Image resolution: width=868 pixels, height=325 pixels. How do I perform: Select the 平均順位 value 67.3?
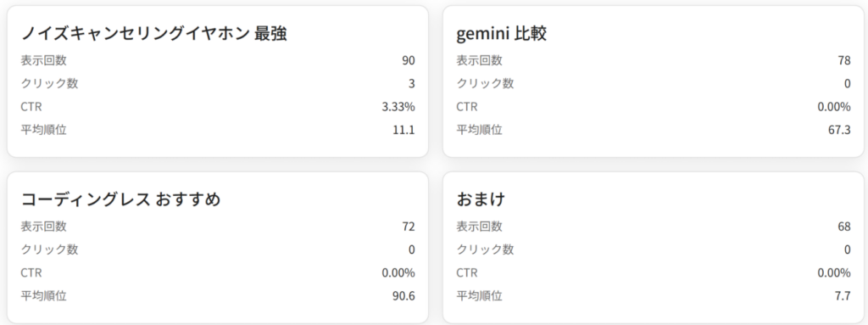tap(839, 131)
